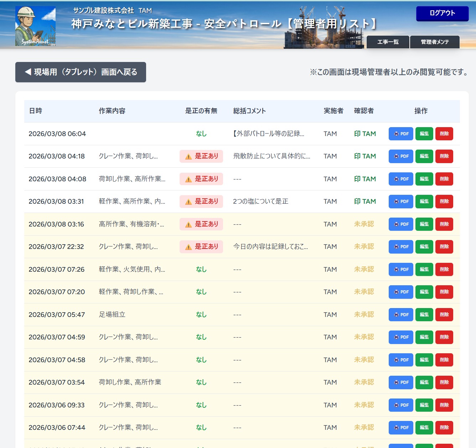476x448 pixels.
Task: Click the 日時 column header
Action: pyautogui.click(x=36, y=111)
